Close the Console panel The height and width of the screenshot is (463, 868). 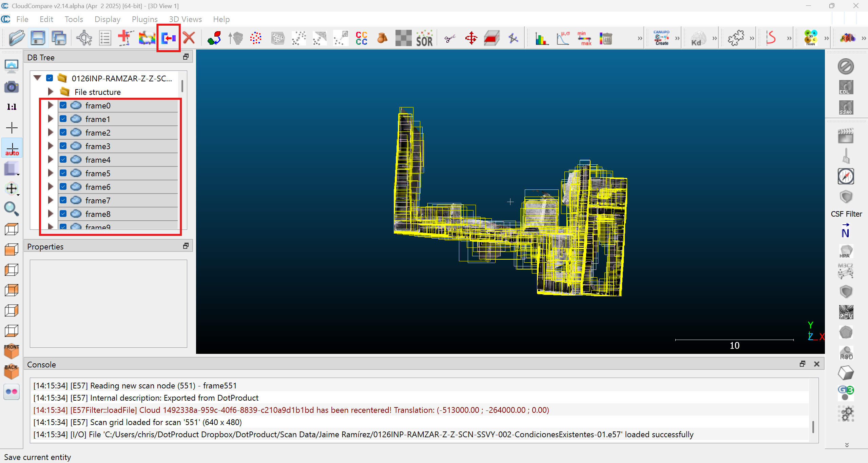[816, 364]
